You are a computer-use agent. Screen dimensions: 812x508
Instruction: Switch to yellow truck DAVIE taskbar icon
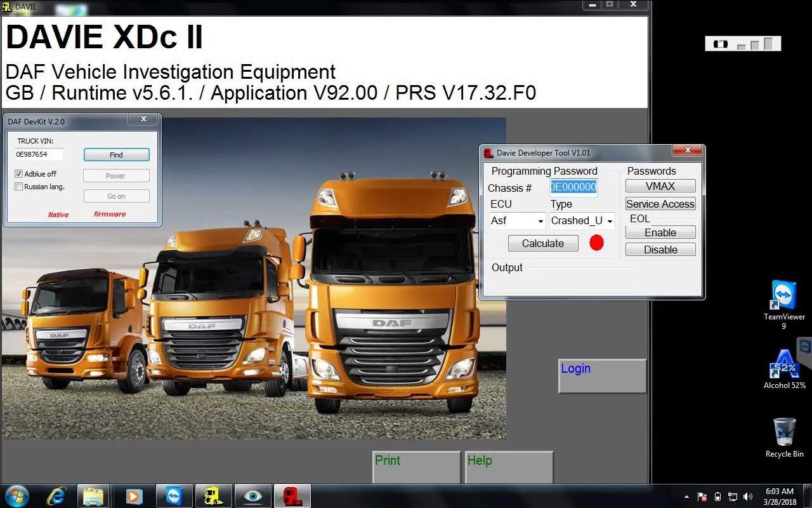pyautogui.click(x=213, y=495)
